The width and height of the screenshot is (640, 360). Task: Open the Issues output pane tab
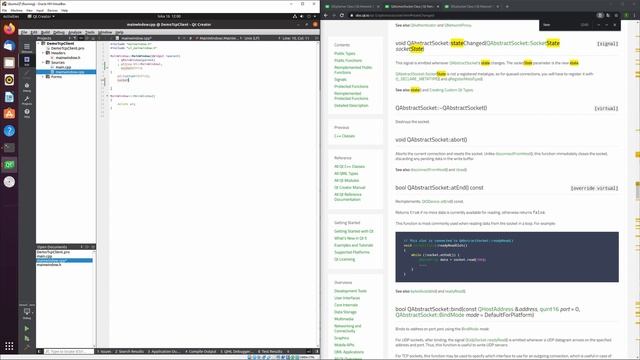(x=104, y=351)
